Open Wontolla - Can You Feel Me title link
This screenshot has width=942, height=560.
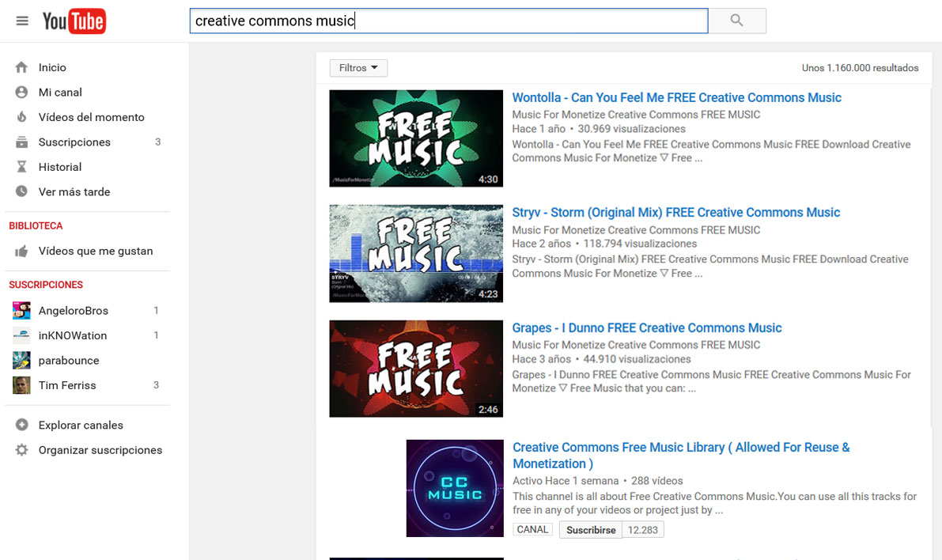(x=676, y=97)
